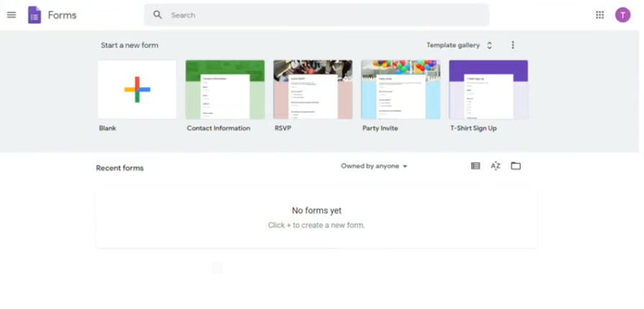The width and height of the screenshot is (644, 309).
Task: Open the AZ sort options
Action: (x=496, y=166)
